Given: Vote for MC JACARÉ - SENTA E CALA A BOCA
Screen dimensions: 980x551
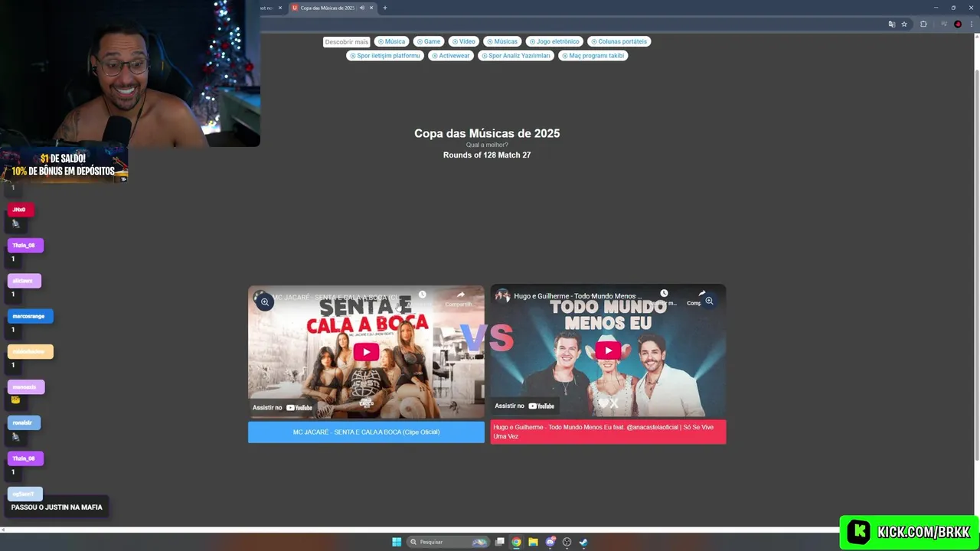Looking at the screenshot, I should [366, 432].
